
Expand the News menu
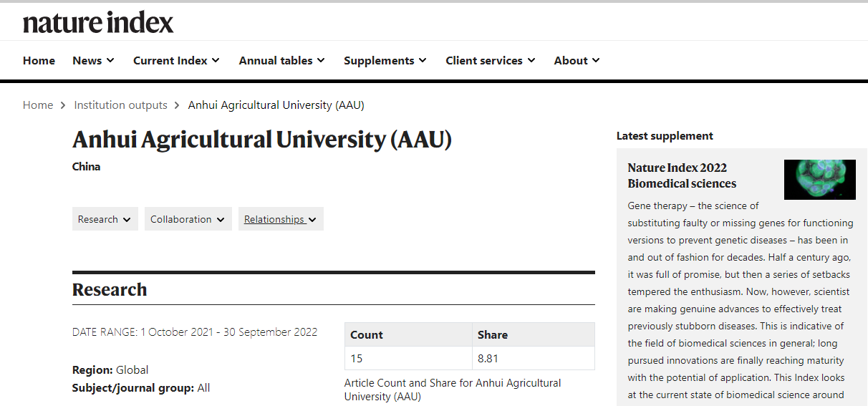93,61
